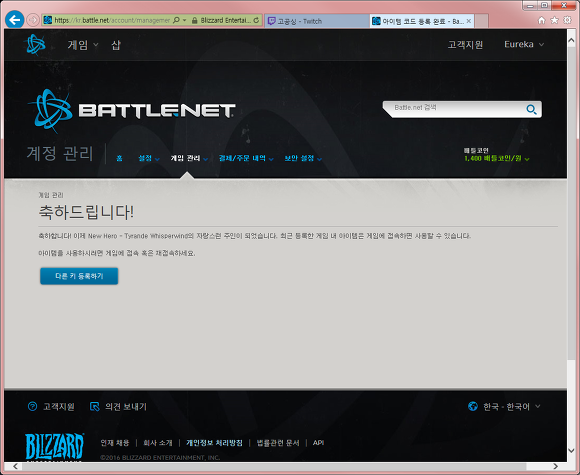Click the kr.battle.net URL address field
Viewport: 580px width, 475px height.
pyautogui.click(x=112, y=20)
